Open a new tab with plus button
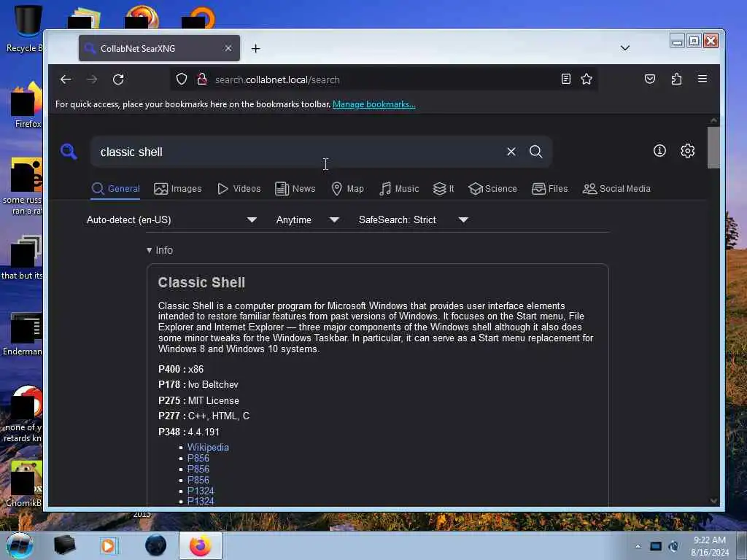The height and width of the screenshot is (560, 747). 256,49
